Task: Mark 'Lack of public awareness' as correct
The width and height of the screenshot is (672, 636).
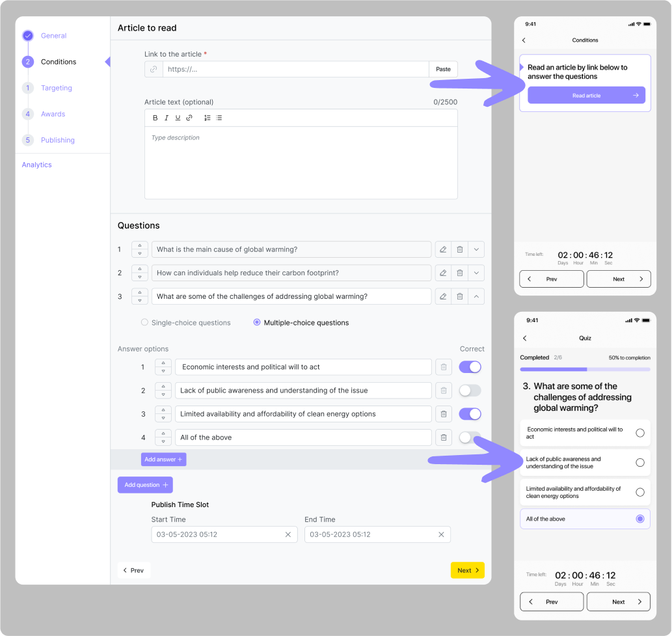Action: click(x=470, y=391)
